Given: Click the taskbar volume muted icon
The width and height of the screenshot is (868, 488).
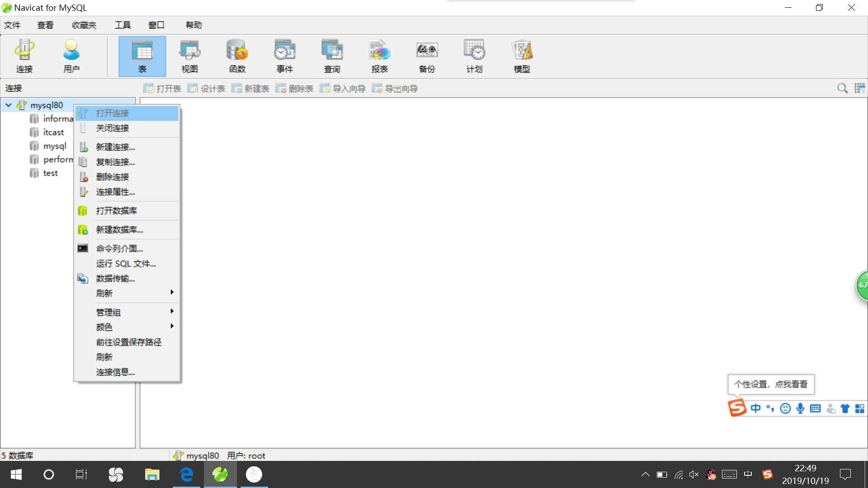Looking at the screenshot, I should coord(694,474).
